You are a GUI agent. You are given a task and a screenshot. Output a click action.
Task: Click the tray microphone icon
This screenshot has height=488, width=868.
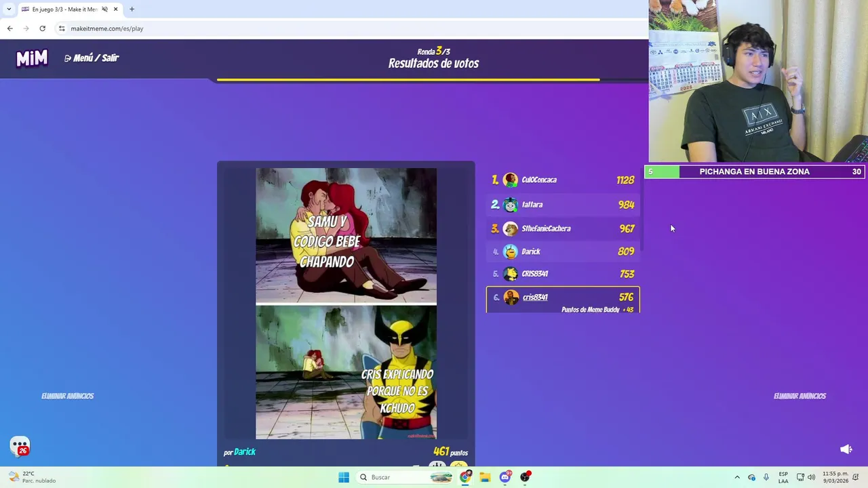coord(766,477)
